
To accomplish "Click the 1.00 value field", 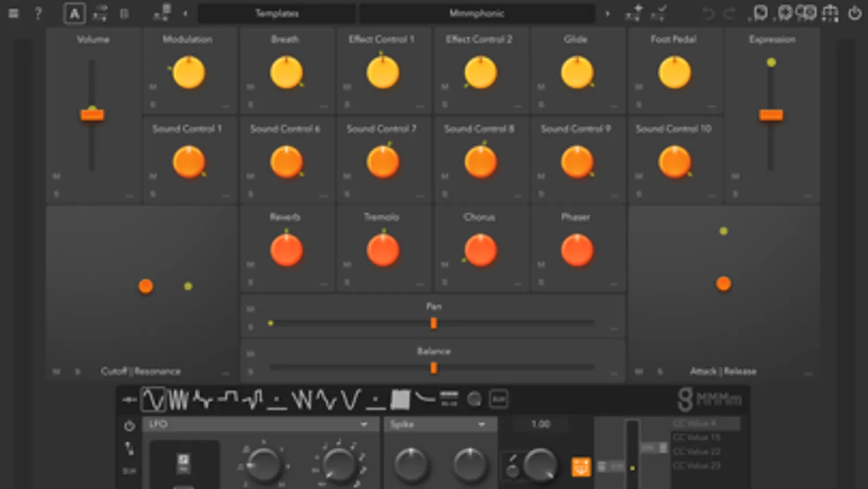I will pyautogui.click(x=541, y=424).
